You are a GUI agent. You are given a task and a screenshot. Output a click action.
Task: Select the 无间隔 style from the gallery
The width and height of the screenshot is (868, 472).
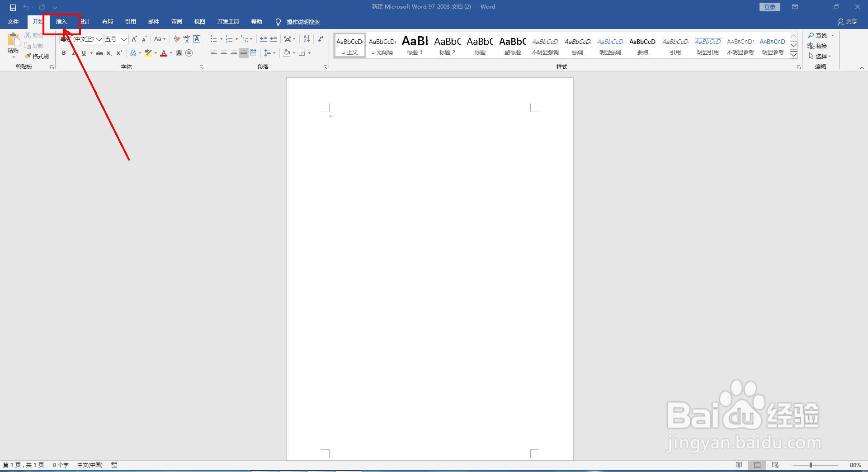click(382, 45)
